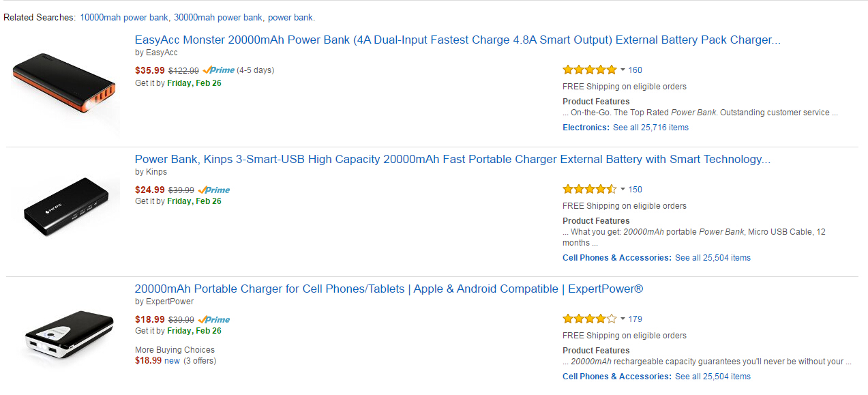This screenshot has height=395, width=868.
Task: Search related term 30000mah power bank
Action: 218,17
